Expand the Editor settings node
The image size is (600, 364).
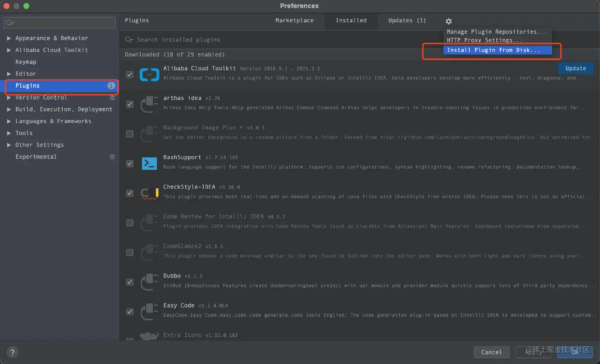9,74
